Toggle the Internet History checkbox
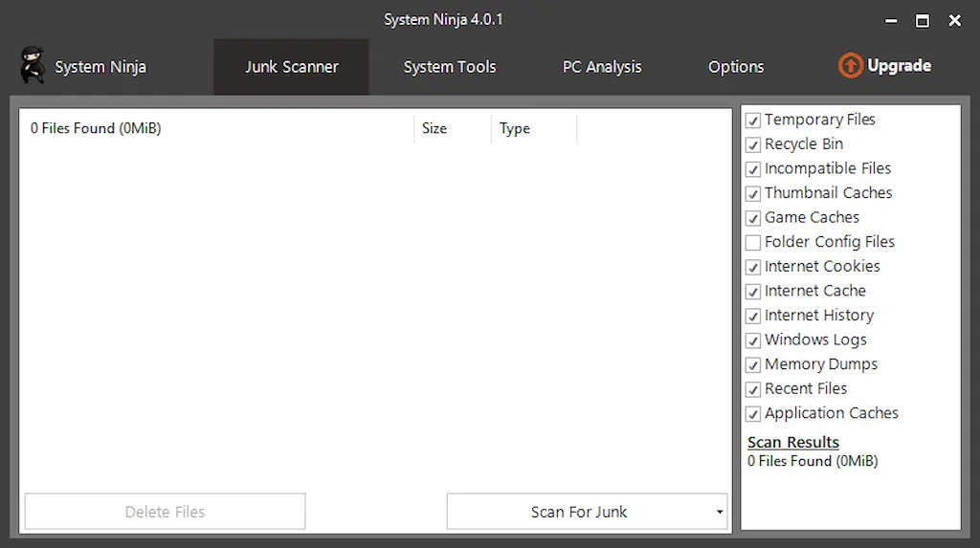The width and height of the screenshot is (980, 548). pos(753,317)
